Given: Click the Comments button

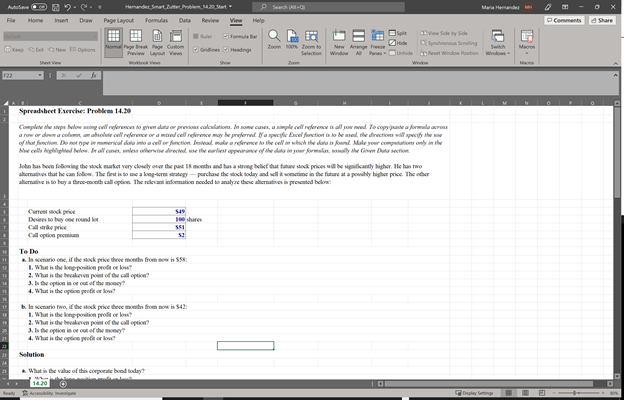Looking at the screenshot, I should click(x=564, y=20).
